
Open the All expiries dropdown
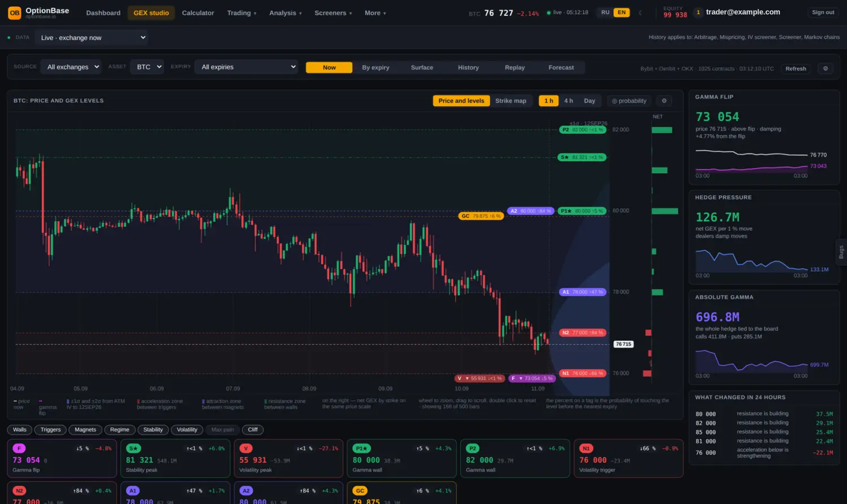click(x=246, y=67)
